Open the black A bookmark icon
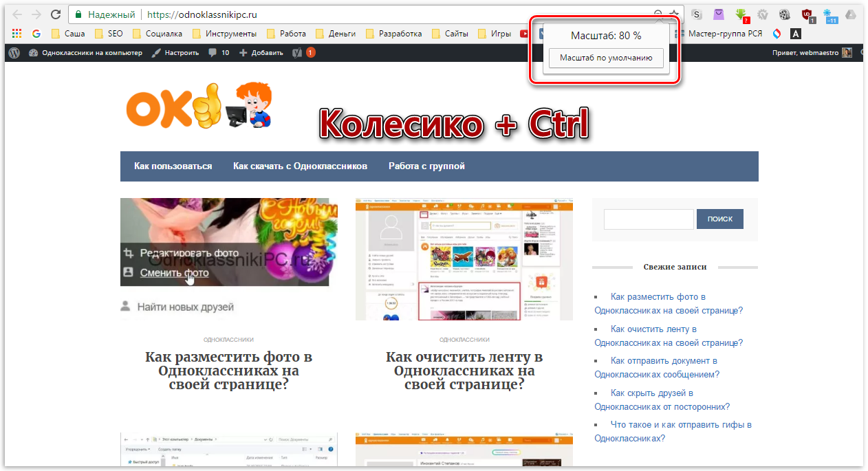 tap(795, 33)
